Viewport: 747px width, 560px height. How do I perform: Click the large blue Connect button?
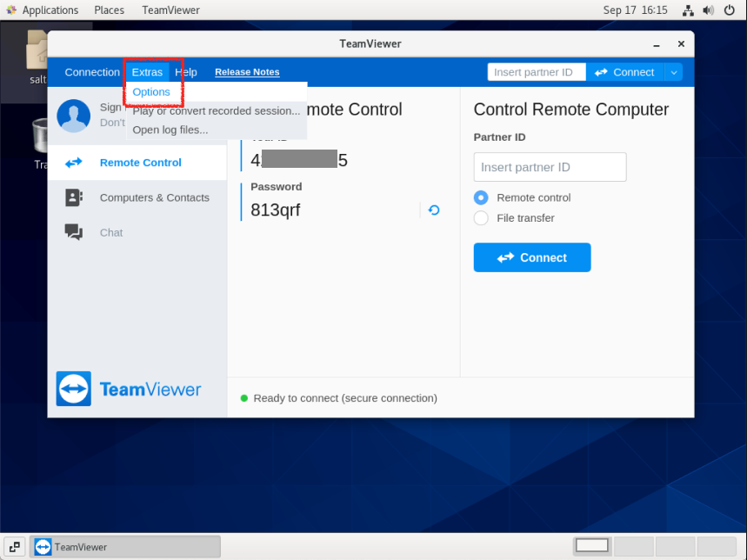point(531,257)
